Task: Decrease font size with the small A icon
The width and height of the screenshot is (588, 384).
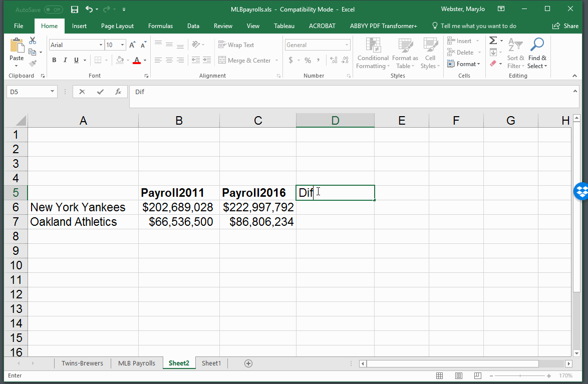Action: 143,45
